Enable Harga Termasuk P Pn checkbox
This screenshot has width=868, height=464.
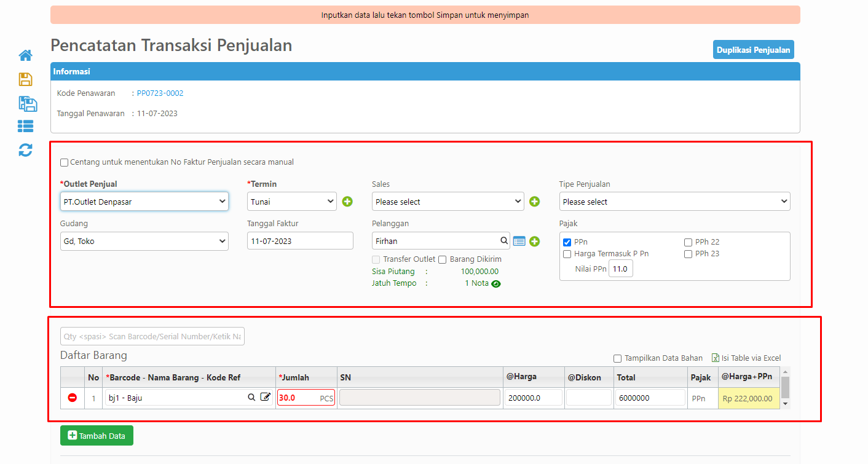tap(567, 254)
